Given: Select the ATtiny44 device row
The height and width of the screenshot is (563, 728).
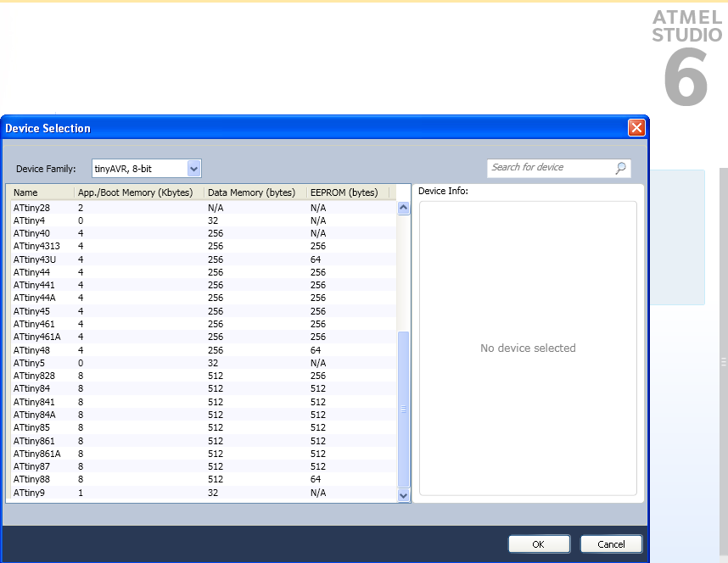Looking at the screenshot, I should (204, 272).
